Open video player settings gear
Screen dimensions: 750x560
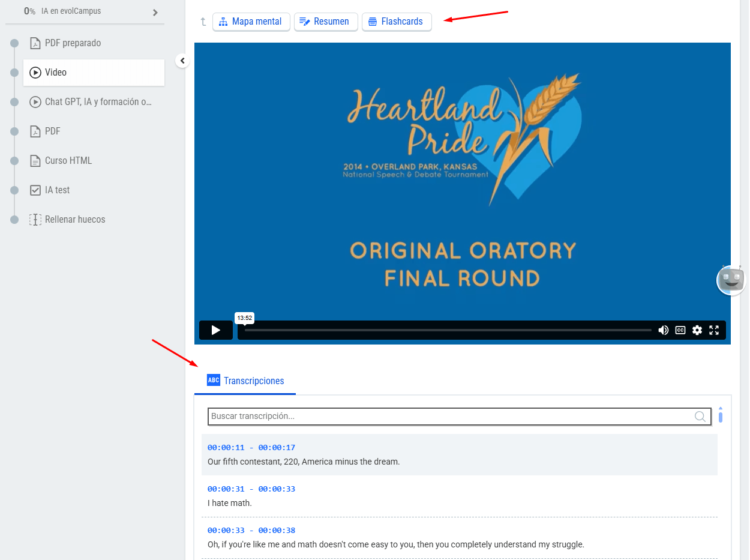(x=697, y=330)
